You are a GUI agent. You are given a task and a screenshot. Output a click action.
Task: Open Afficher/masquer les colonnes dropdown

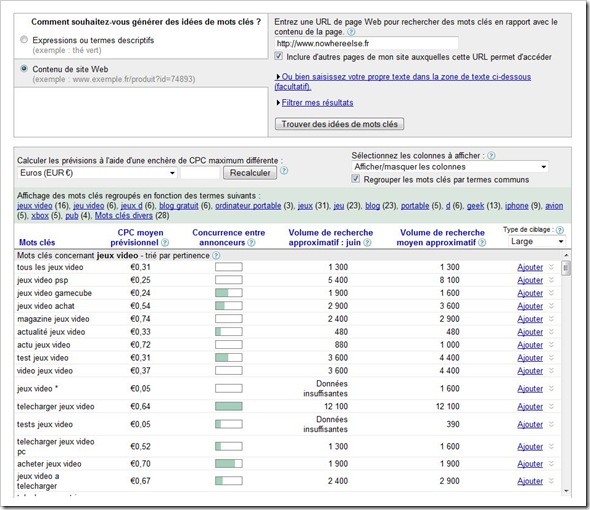click(450, 167)
